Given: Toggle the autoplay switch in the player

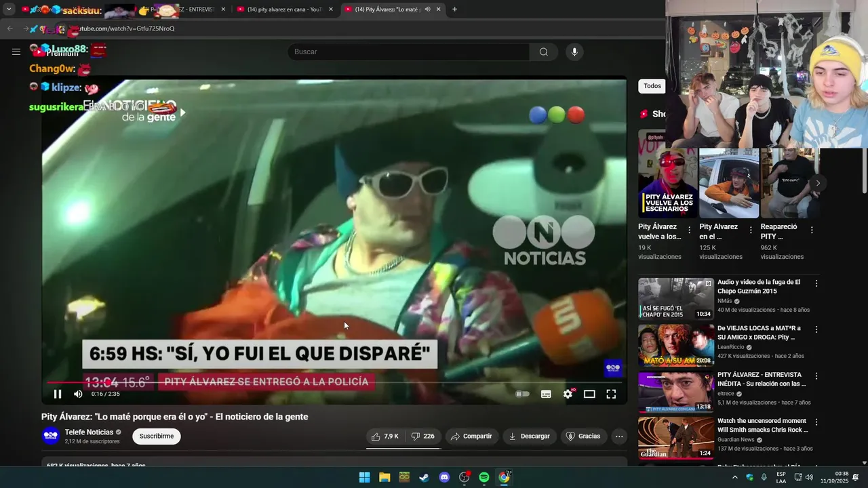Looking at the screenshot, I should tap(522, 394).
